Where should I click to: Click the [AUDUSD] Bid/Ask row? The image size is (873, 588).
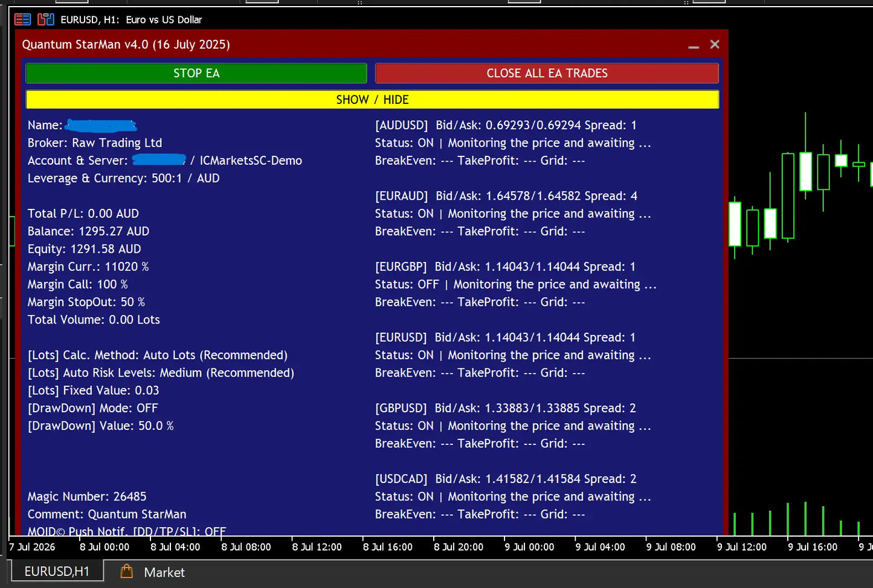pos(506,126)
